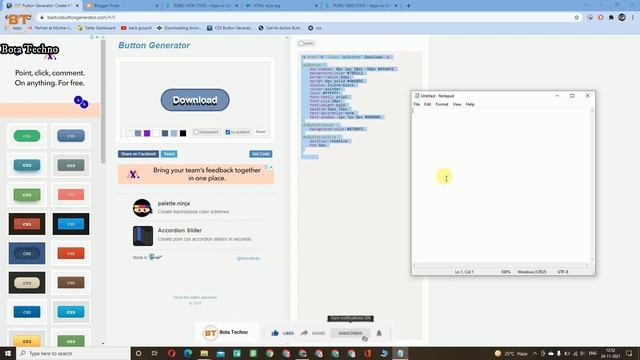Screen dimensions: 640x360
Task: Click inside the Notepad text area
Action: [x=501, y=186]
